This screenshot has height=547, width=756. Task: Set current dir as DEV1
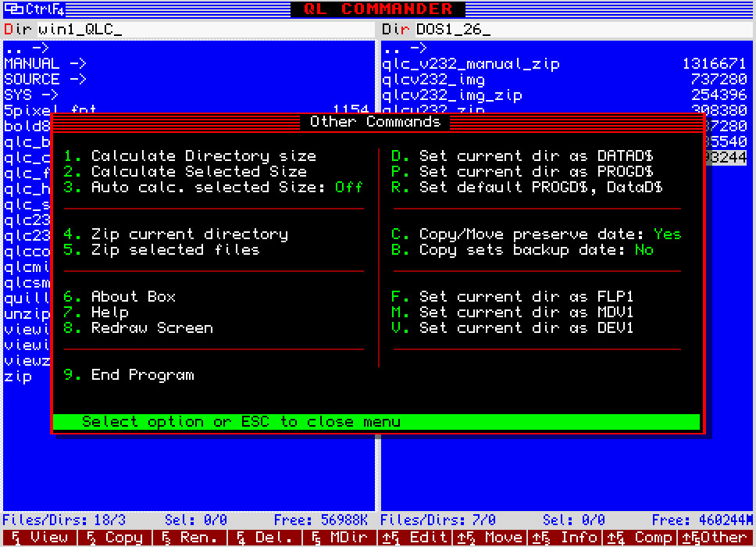pyautogui.click(x=512, y=328)
